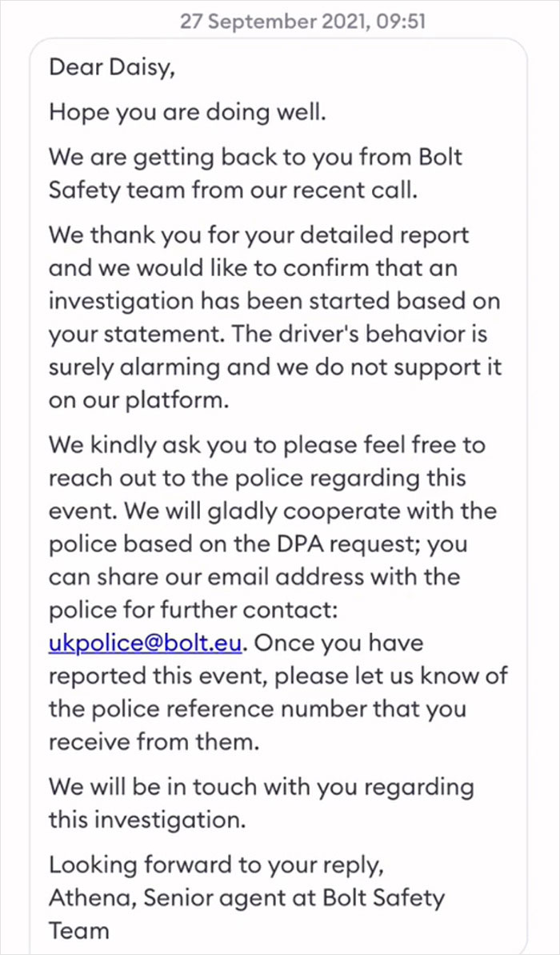The height and width of the screenshot is (955, 560).
Task: Click the line "We thank you for your detailed report"
Action: click(x=259, y=235)
